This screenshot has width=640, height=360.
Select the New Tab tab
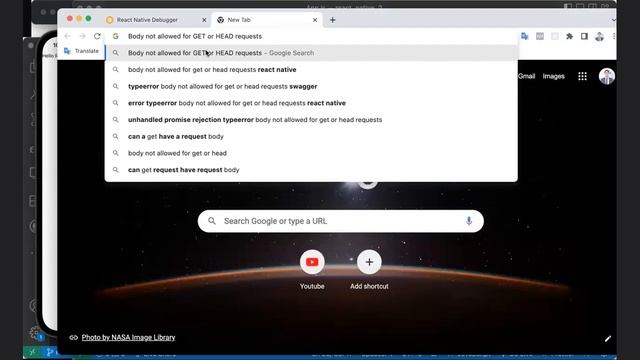click(267, 20)
